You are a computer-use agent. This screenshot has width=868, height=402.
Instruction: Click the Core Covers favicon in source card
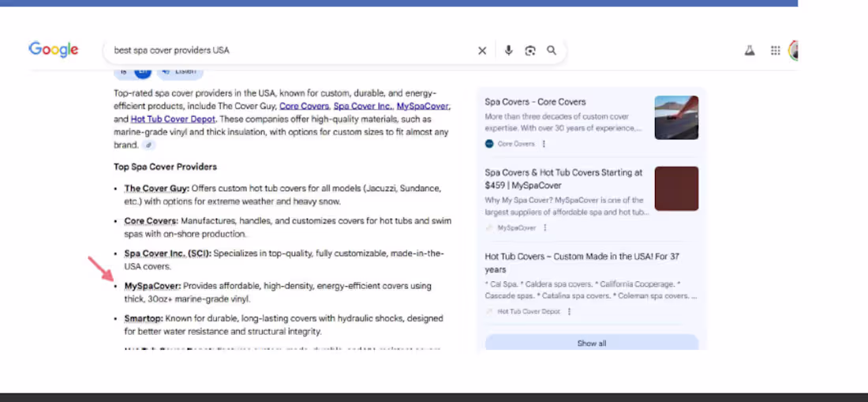(x=488, y=144)
